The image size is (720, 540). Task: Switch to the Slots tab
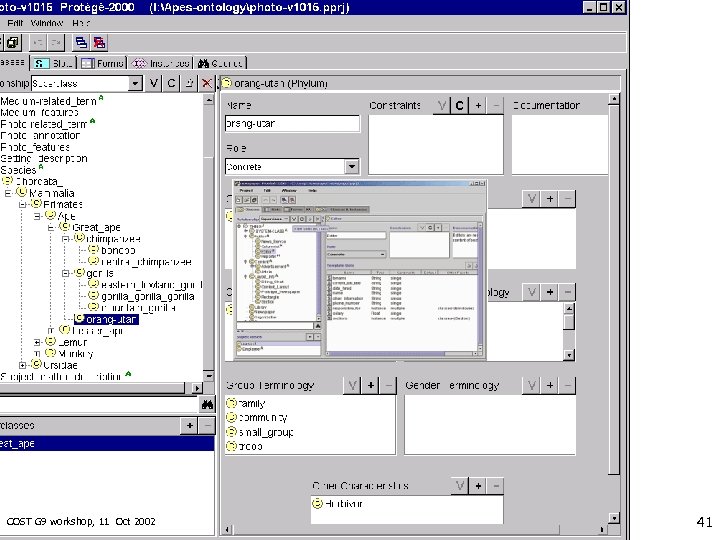pyautogui.click(x=53, y=63)
